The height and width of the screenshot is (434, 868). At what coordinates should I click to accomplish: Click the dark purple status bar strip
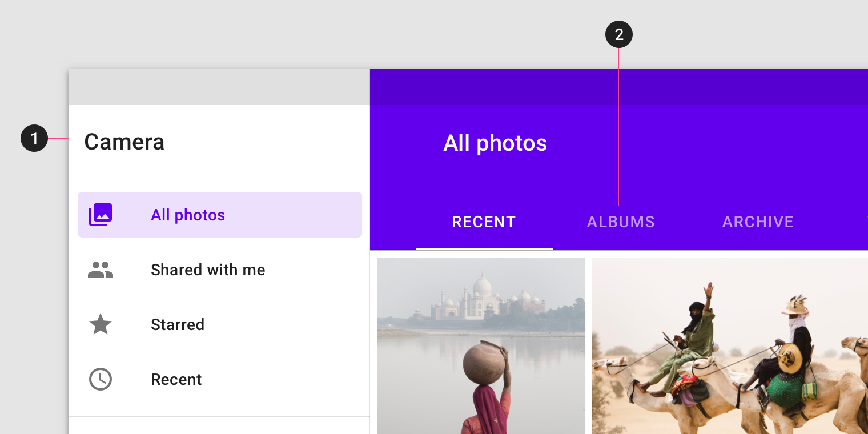(x=619, y=87)
